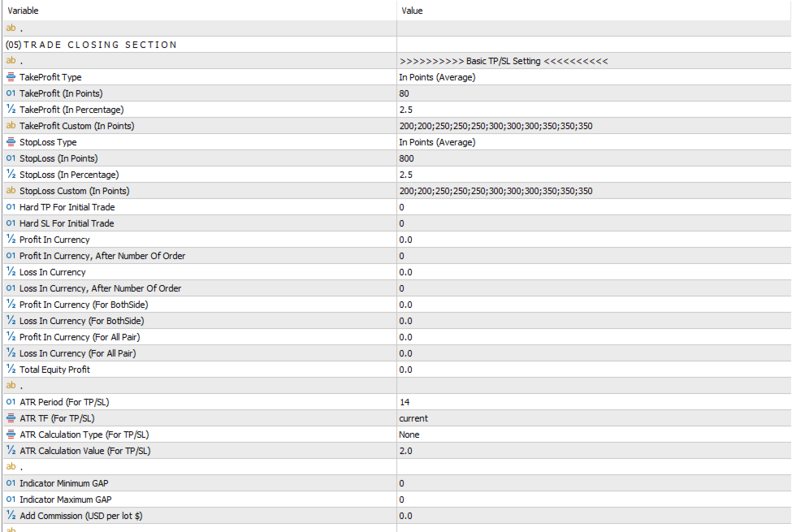
Task: Select the Indicator Maximum GAP row label
Action: [66, 500]
